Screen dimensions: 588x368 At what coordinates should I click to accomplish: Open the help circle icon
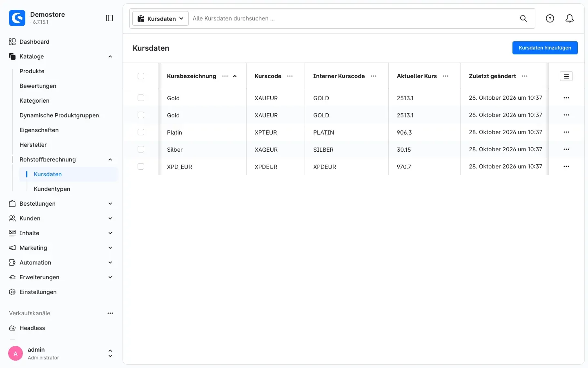[550, 18]
